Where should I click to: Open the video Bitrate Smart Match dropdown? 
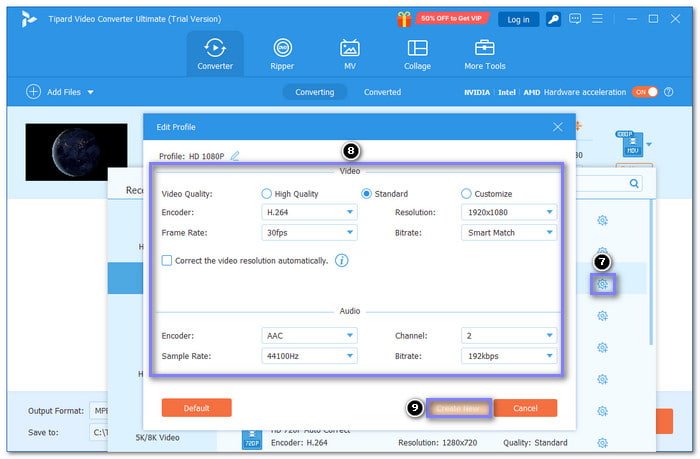509,233
